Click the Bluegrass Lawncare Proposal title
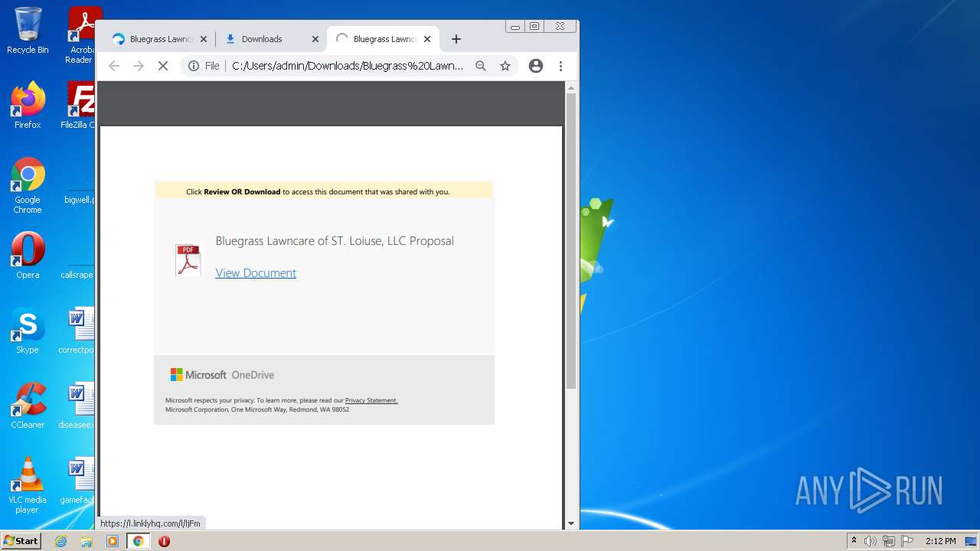Viewport: 980px width, 551px height. [x=335, y=241]
